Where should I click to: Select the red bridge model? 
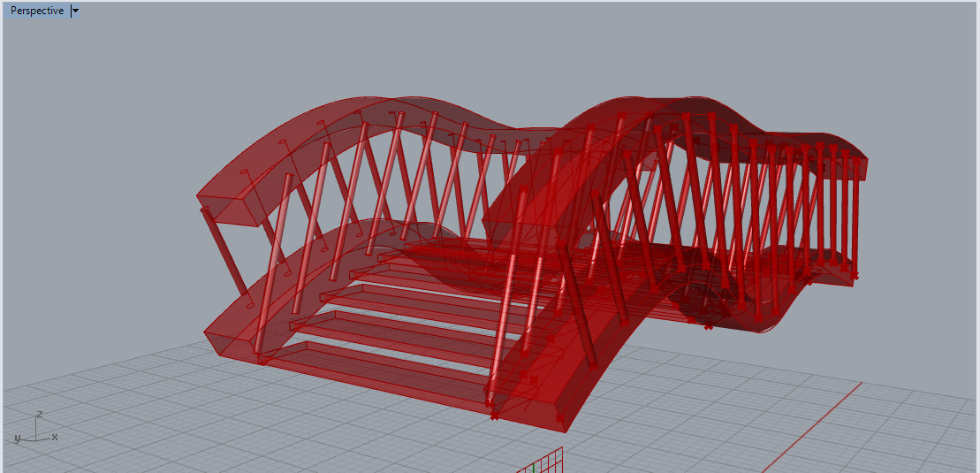pos(531,263)
